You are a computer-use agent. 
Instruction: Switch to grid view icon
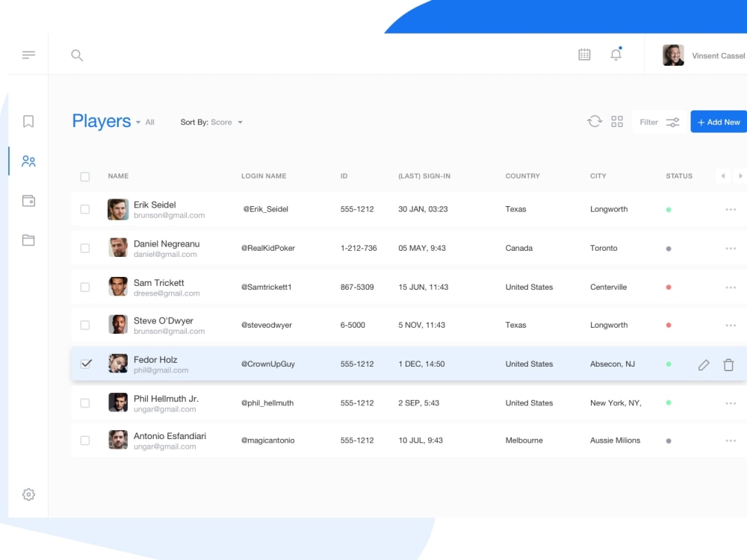point(617,122)
